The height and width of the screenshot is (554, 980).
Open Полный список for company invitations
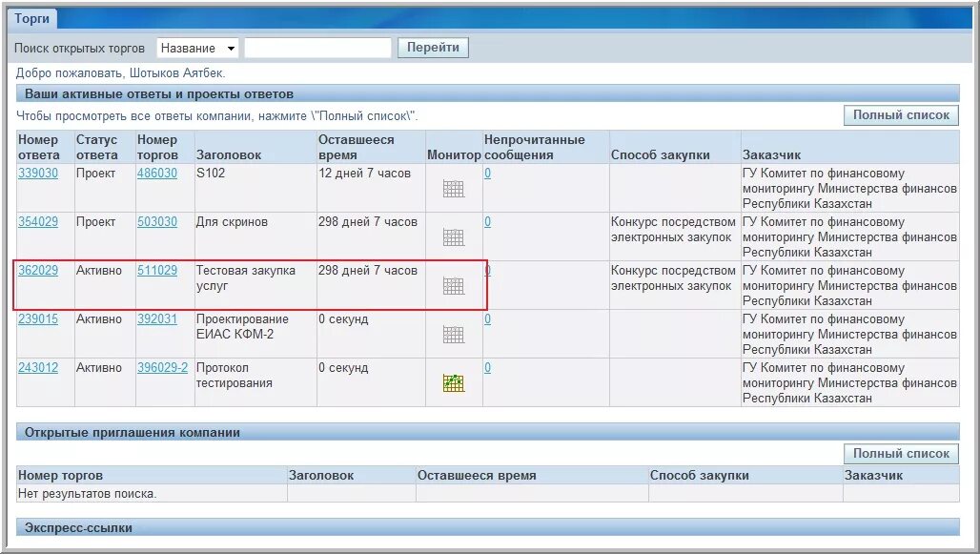tap(901, 453)
